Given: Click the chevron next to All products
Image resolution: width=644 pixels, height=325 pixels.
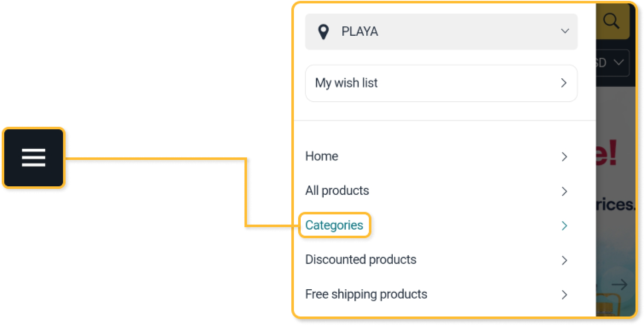Looking at the screenshot, I should click(x=564, y=191).
